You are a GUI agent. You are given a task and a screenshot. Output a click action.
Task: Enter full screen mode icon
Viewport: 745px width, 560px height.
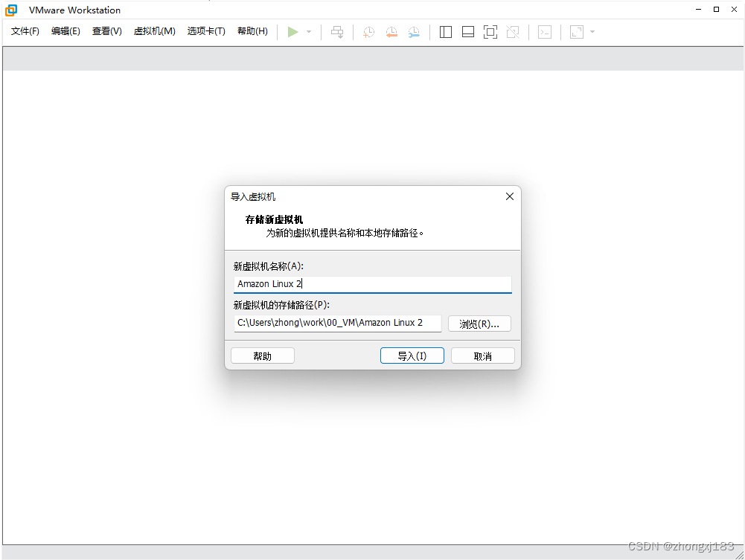[490, 32]
